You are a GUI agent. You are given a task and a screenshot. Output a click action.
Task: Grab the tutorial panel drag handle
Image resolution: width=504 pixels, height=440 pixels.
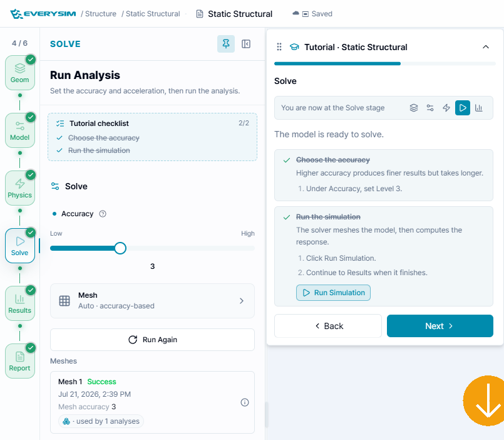279,47
